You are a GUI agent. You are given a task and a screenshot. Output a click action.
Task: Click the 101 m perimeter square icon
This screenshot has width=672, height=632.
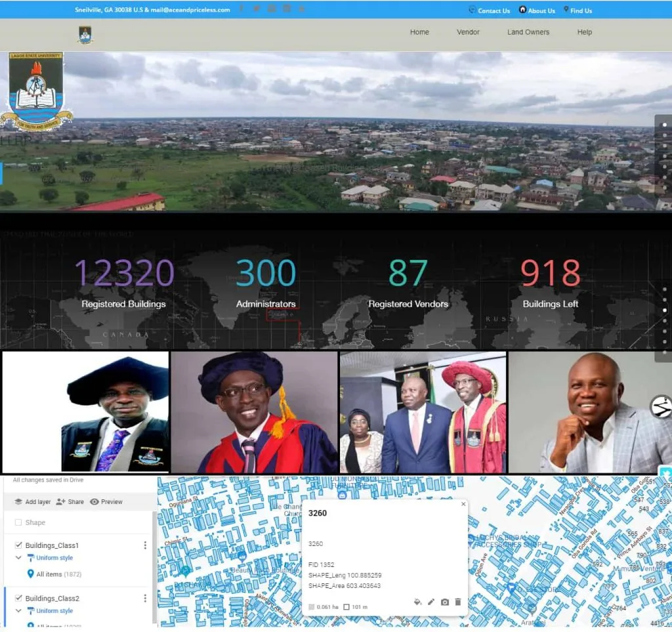(x=346, y=606)
